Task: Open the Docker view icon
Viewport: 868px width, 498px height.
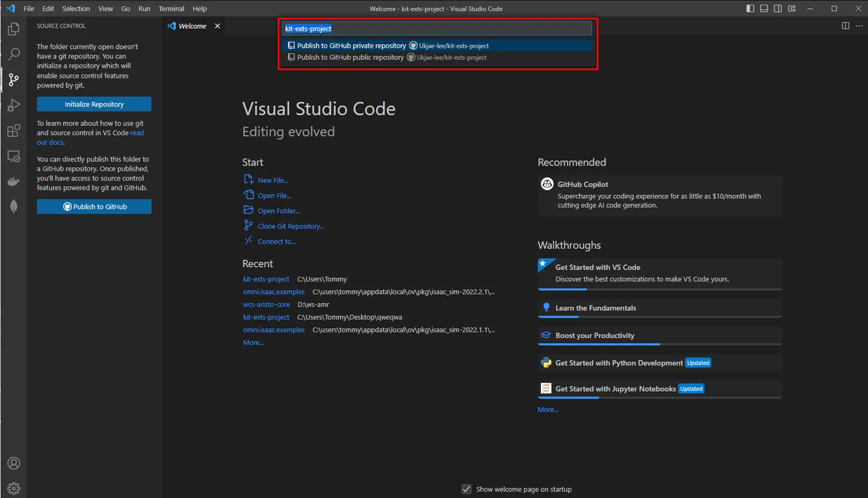Action: (13, 182)
